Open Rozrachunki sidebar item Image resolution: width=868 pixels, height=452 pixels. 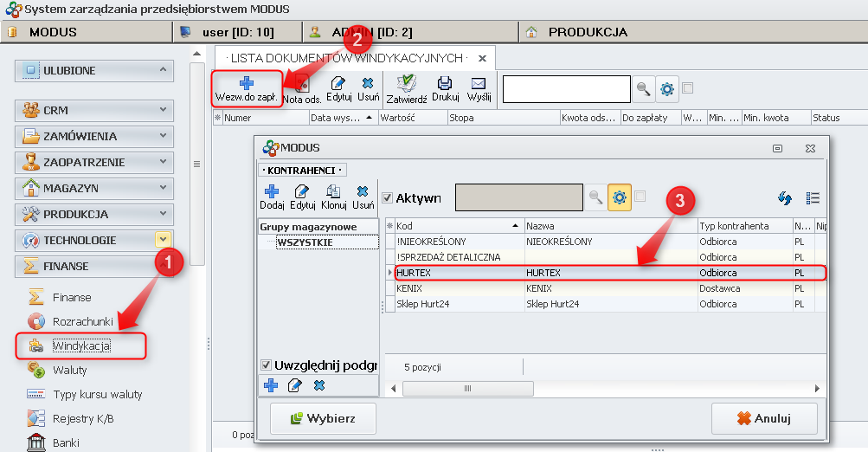(x=83, y=322)
